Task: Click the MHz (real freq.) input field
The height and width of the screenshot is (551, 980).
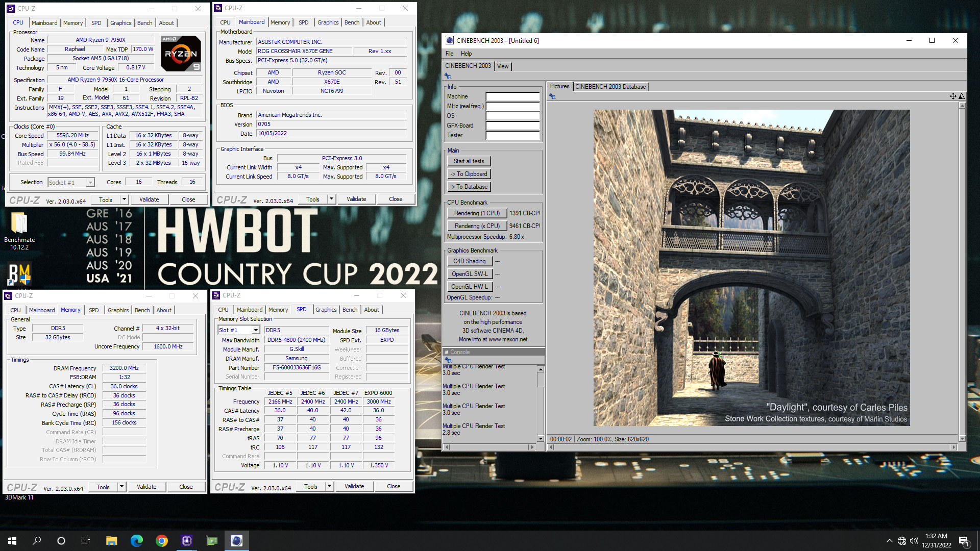Action: (512, 106)
